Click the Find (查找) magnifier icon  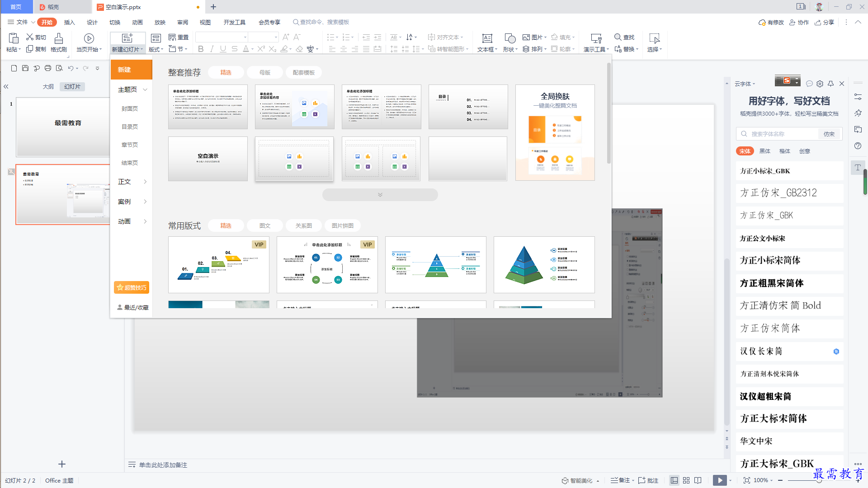pyautogui.click(x=618, y=37)
